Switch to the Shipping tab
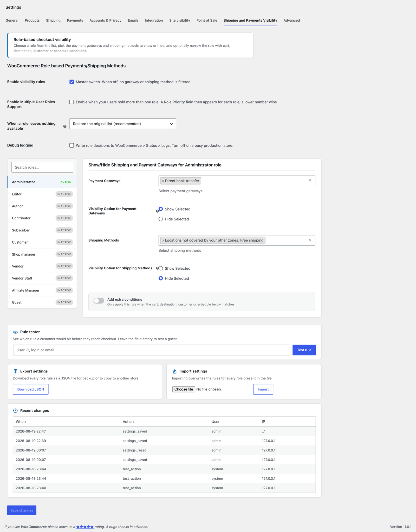The image size is (416, 532). pyautogui.click(x=53, y=20)
